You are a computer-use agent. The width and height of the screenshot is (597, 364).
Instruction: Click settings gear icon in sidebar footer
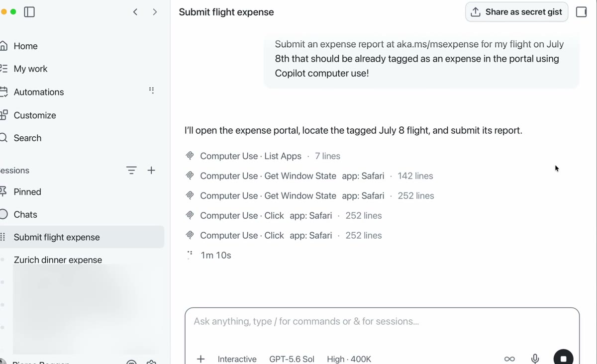tap(152, 363)
